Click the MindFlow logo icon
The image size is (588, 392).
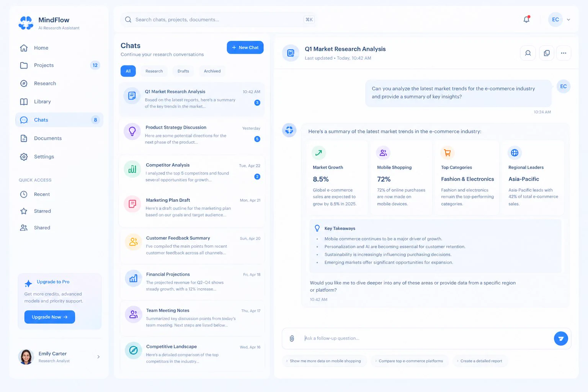pos(26,23)
